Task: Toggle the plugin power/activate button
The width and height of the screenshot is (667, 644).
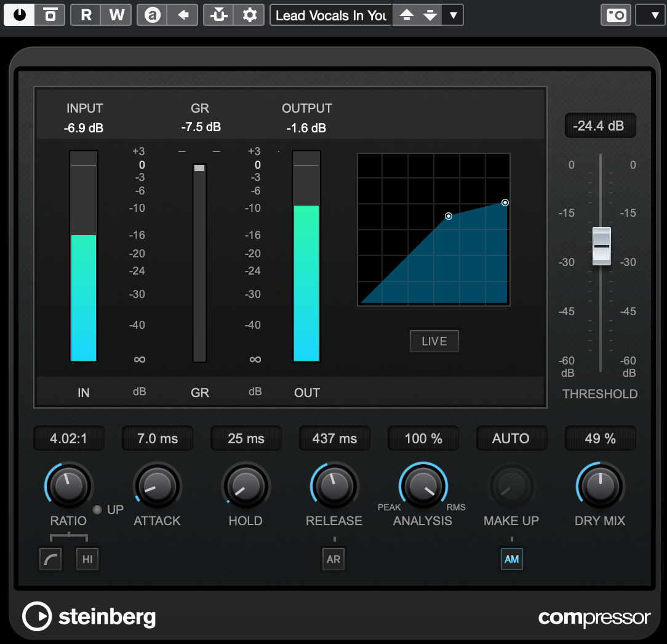Action: pyautogui.click(x=20, y=15)
